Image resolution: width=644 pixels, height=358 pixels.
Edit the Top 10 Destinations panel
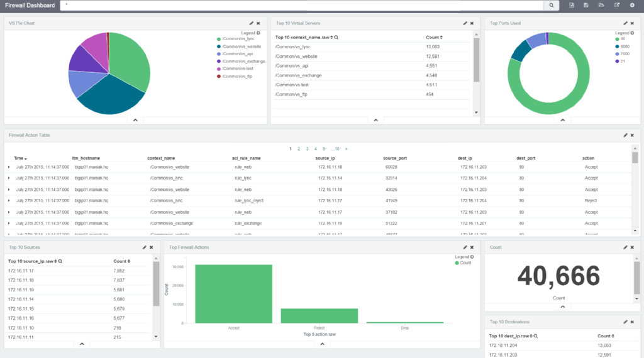click(x=625, y=322)
